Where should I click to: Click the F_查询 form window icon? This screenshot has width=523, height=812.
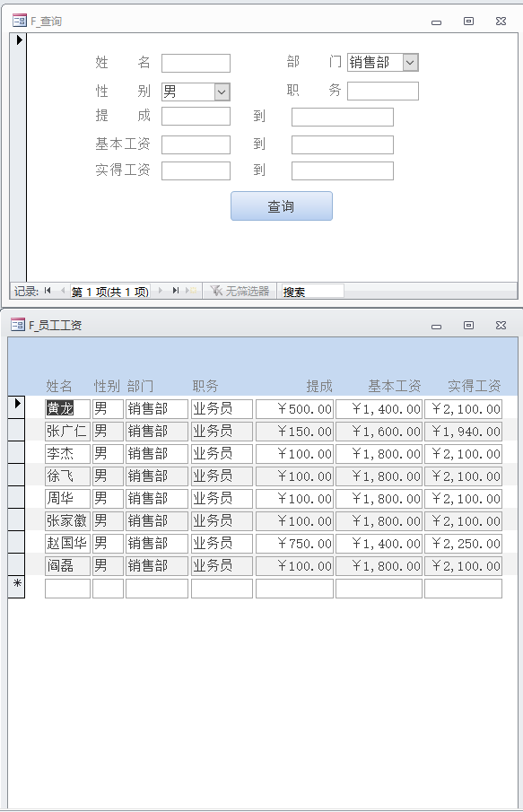tap(20, 21)
